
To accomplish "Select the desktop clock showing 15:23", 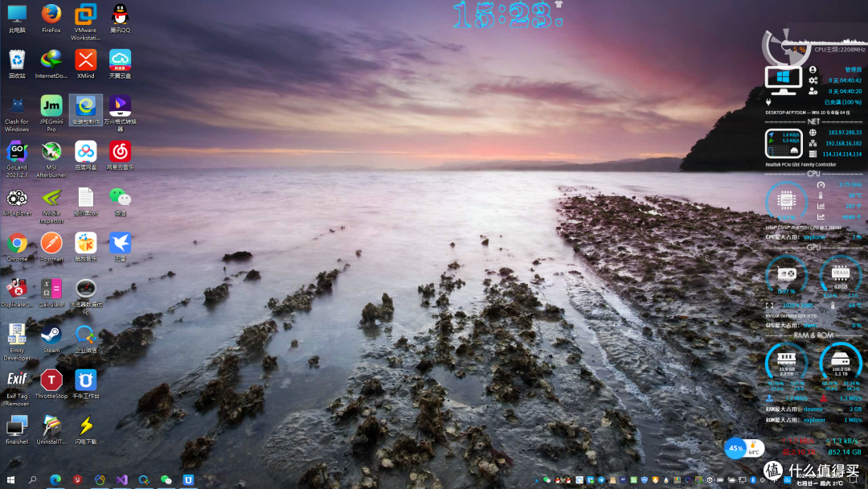I will [x=507, y=15].
